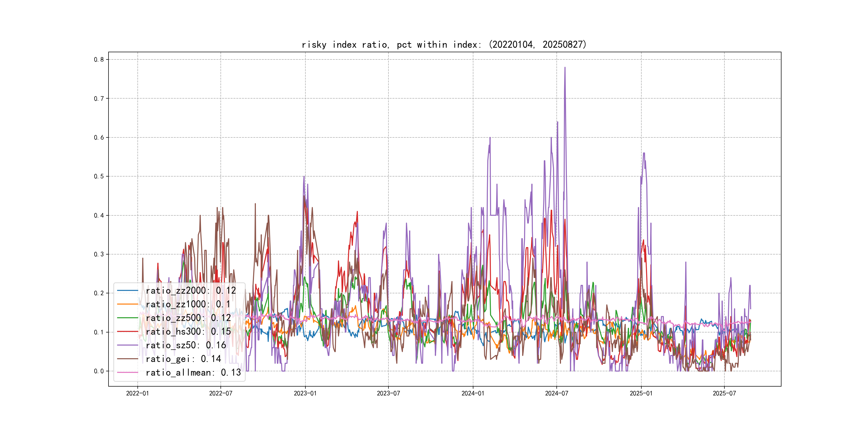The image size is (868, 434).
Task: Click the 0.0 y-axis tick label
Action: 99,371
